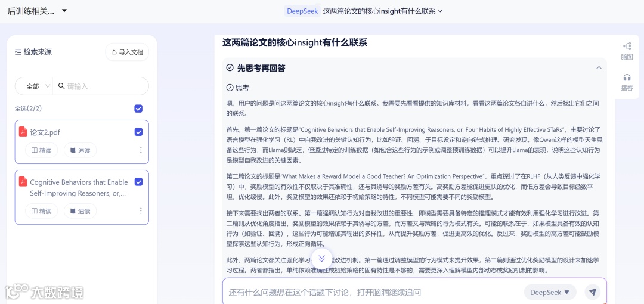Expand the conversation title dropdown arrow
644x304 pixels.
coord(440,11)
